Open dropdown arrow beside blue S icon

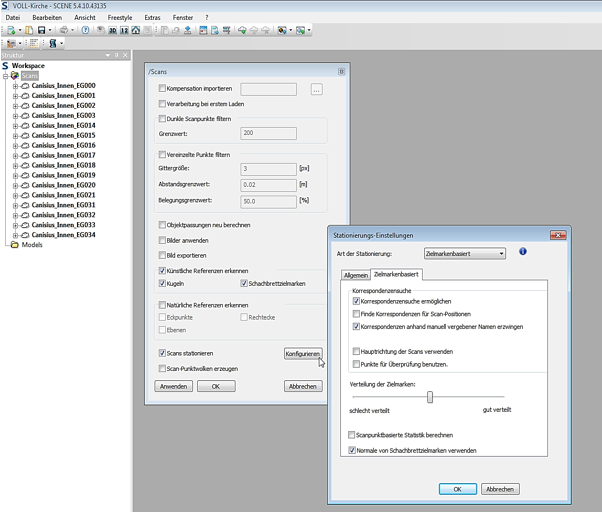[x=61, y=43]
